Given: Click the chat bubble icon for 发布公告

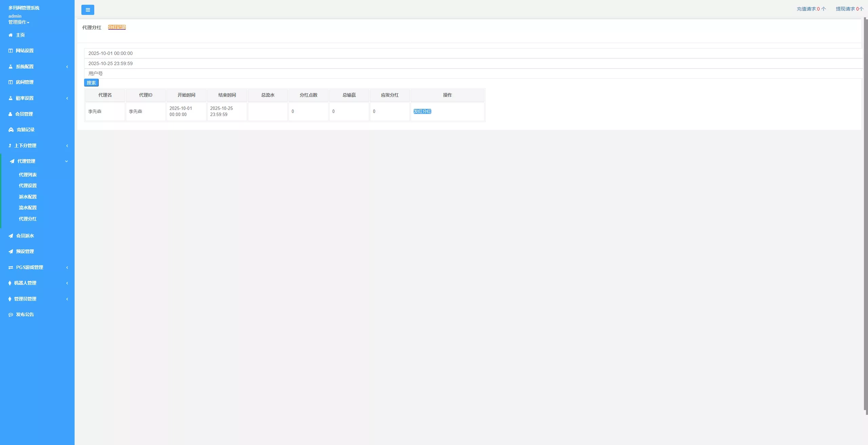Looking at the screenshot, I should click(11, 315).
